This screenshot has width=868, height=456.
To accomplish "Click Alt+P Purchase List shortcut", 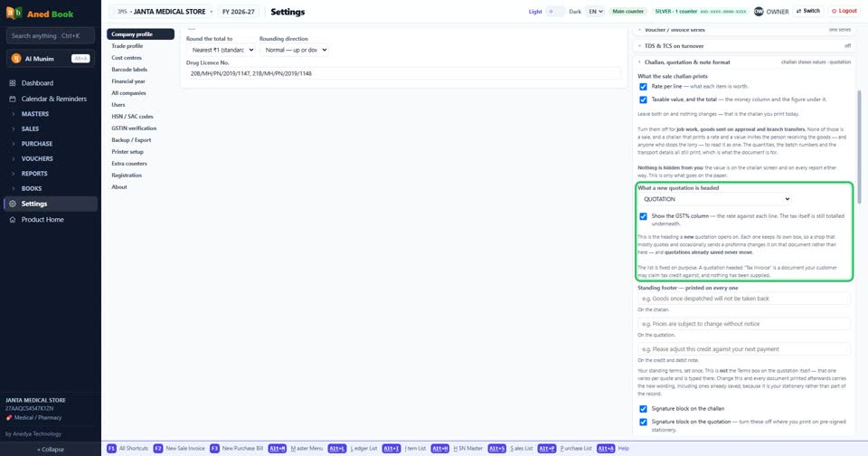I will (564, 448).
